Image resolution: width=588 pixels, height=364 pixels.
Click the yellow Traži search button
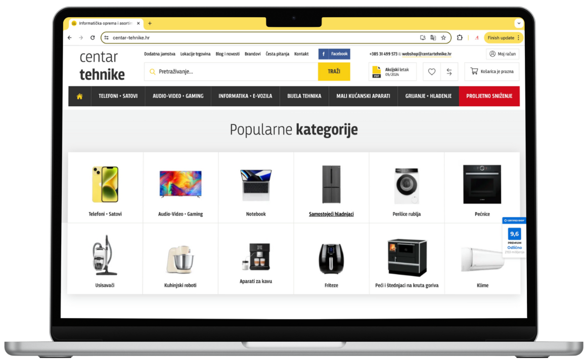pyautogui.click(x=334, y=72)
